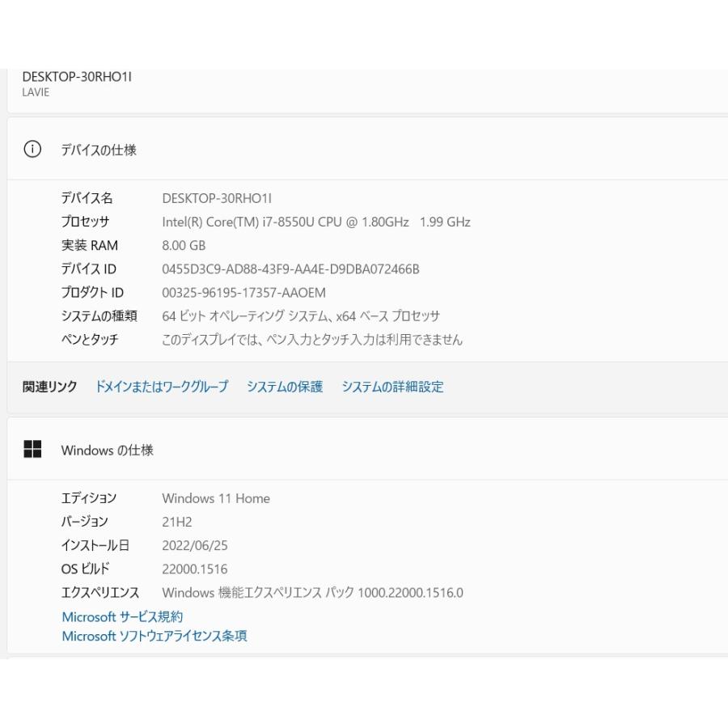Select the Windows 11 Home edition value

click(x=216, y=498)
